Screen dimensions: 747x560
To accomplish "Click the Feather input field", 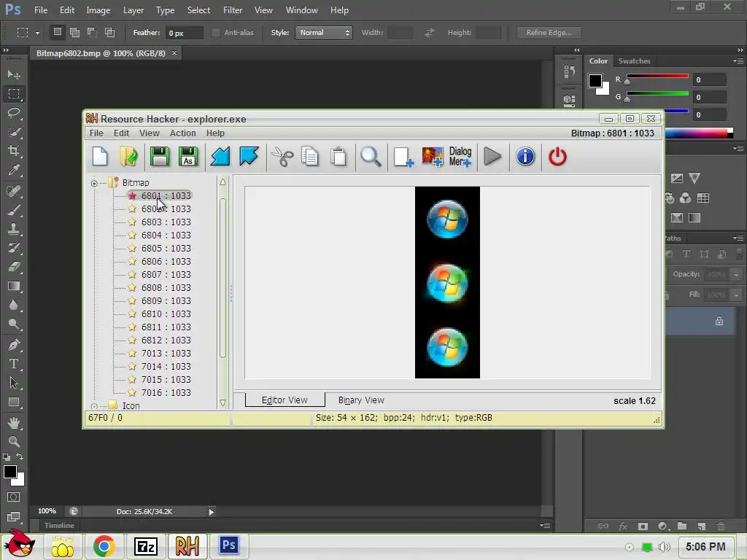I will tap(185, 33).
